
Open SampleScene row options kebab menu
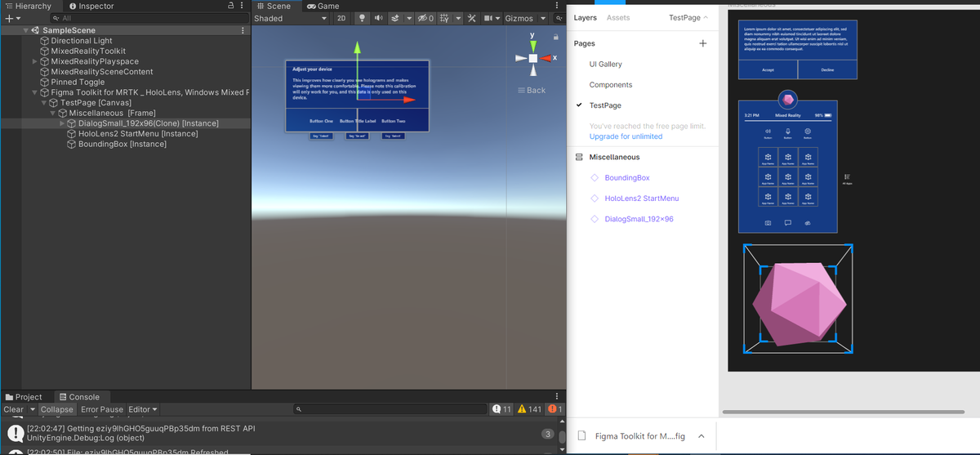point(243,30)
